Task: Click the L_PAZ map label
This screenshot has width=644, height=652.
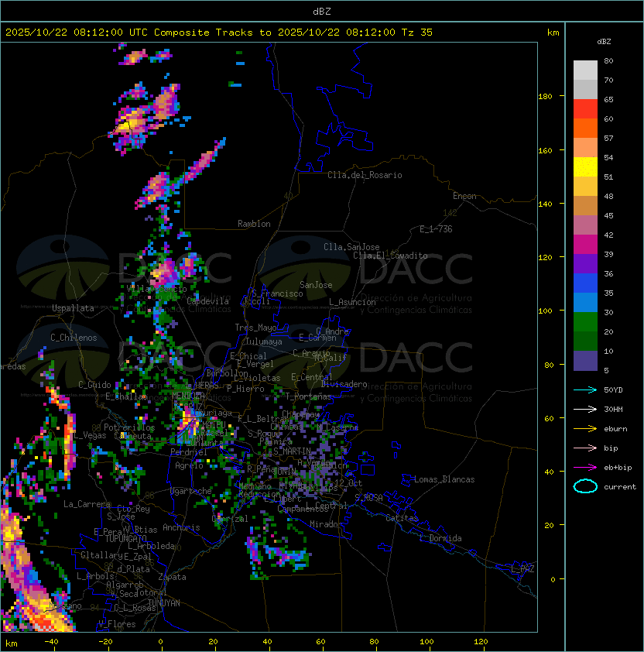Action: (523, 569)
